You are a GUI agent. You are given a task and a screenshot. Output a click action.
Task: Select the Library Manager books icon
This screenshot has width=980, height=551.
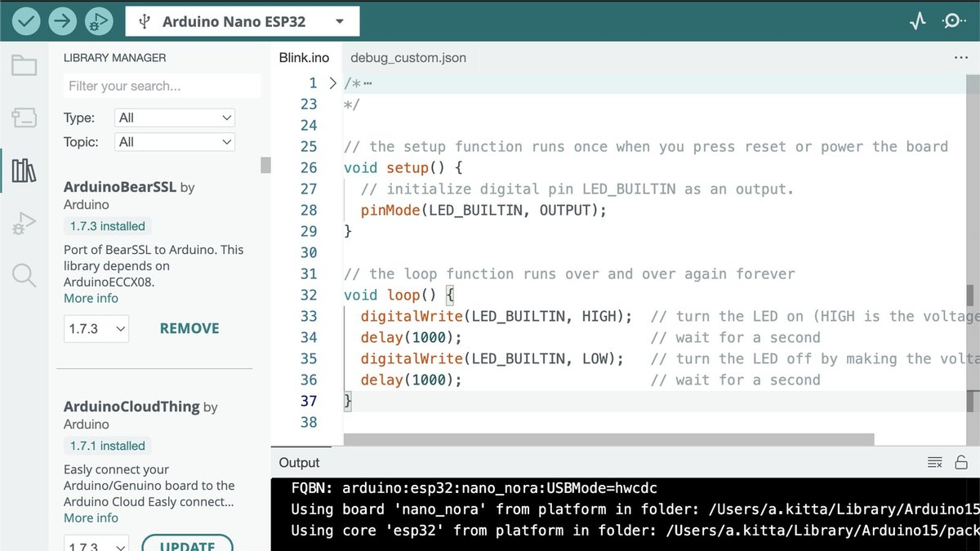(24, 171)
